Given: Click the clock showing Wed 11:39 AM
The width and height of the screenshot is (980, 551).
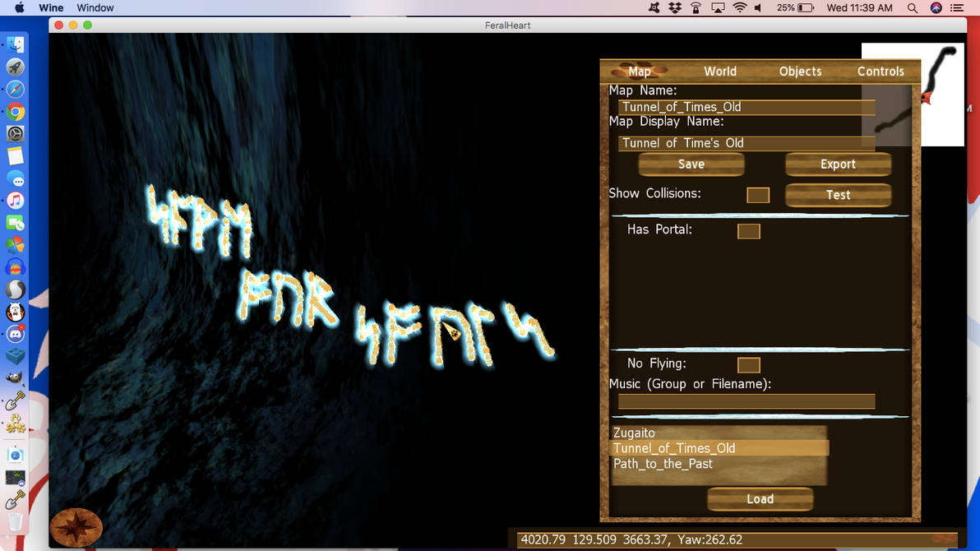Looking at the screenshot, I should pos(859,7).
